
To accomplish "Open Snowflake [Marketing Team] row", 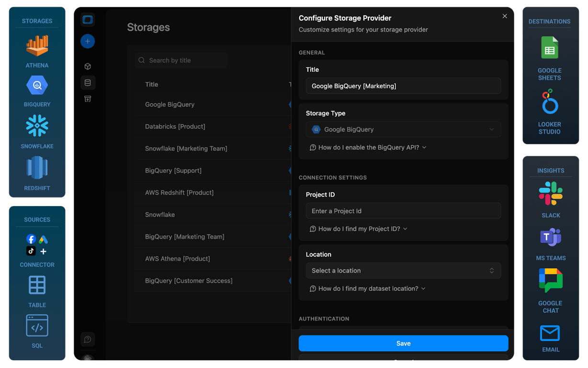I will point(213,149).
